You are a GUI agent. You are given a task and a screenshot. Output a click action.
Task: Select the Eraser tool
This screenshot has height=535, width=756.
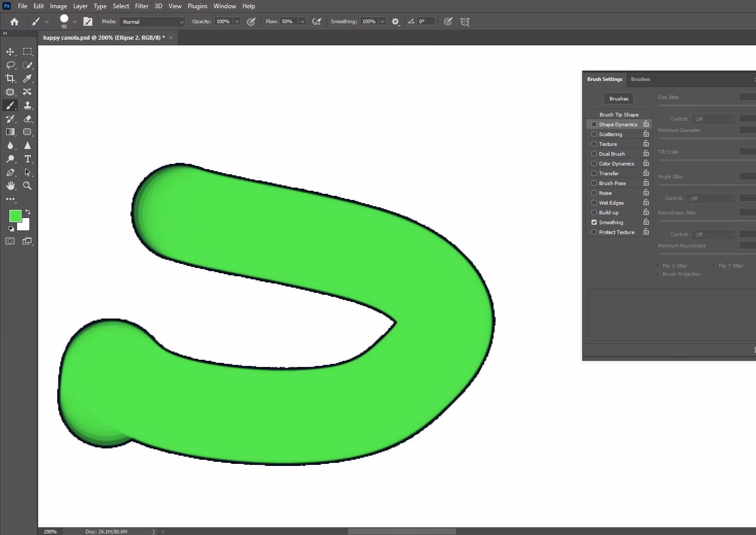pos(27,119)
